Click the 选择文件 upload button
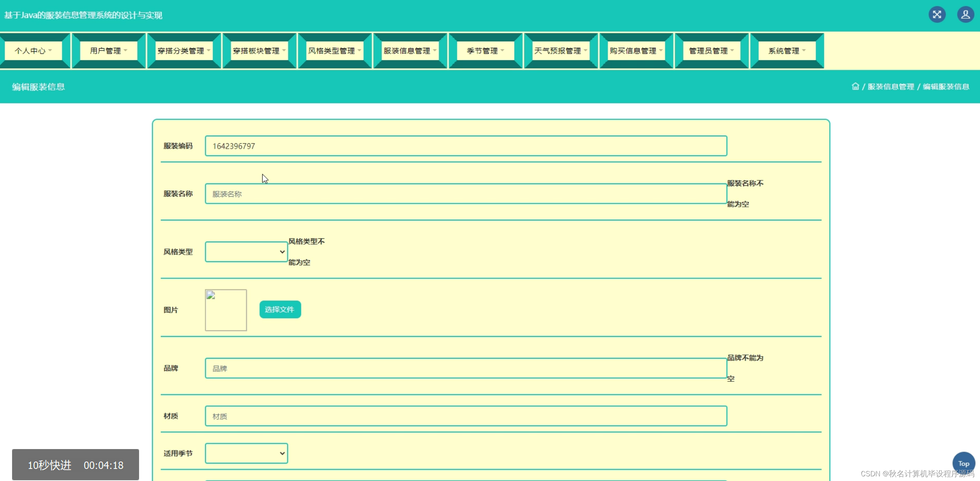 tap(280, 310)
